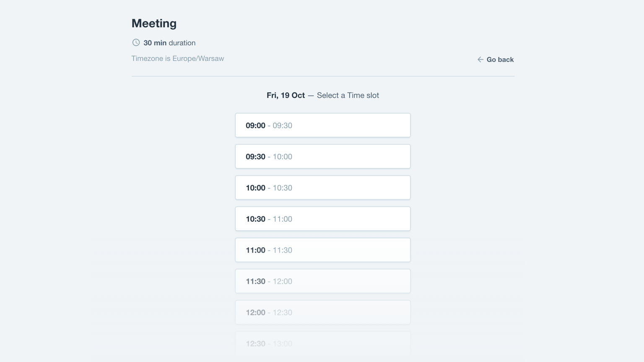Viewport: 644px width, 362px height.
Task: Book the 10:00 - 10:30 slot
Action: (x=322, y=187)
